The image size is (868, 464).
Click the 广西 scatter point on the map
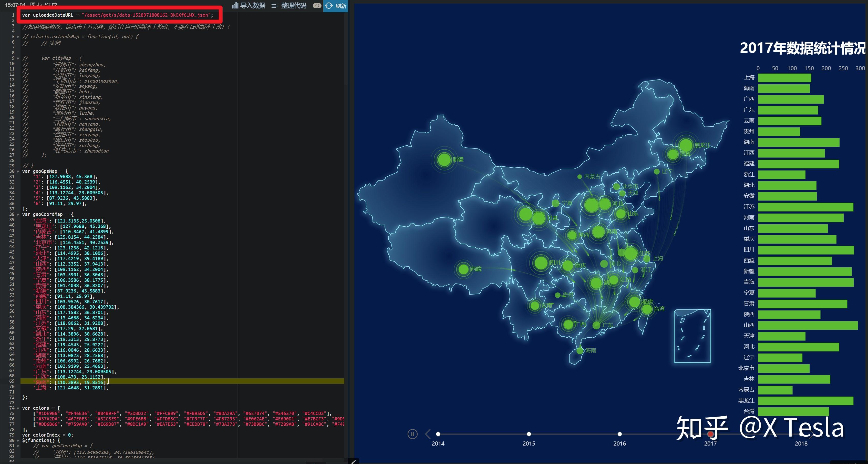pos(569,325)
